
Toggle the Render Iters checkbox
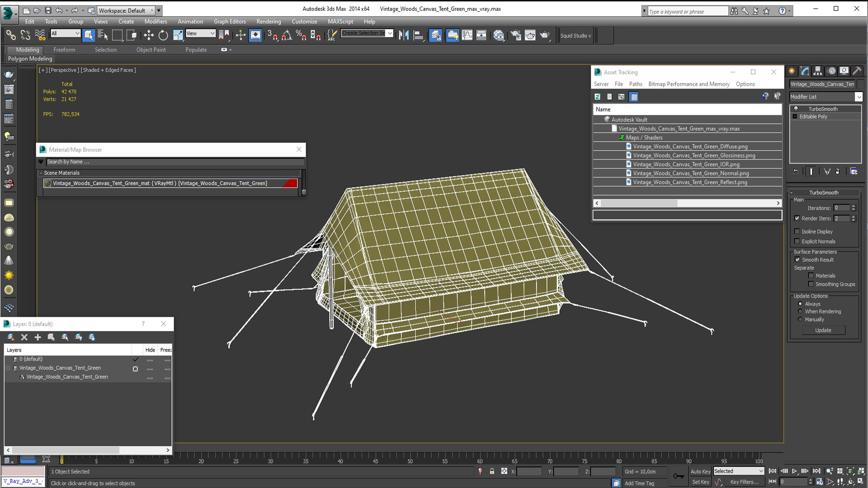(x=797, y=218)
